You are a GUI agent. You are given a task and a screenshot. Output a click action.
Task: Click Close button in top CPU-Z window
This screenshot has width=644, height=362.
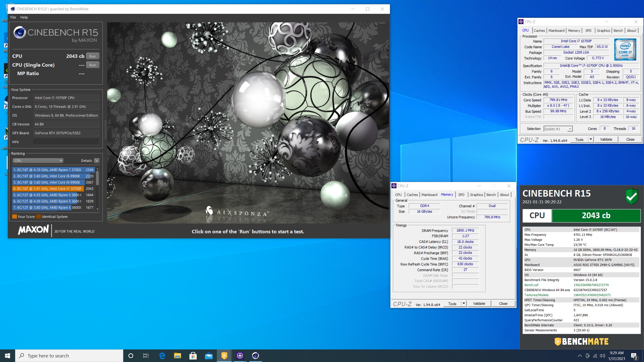(x=630, y=139)
